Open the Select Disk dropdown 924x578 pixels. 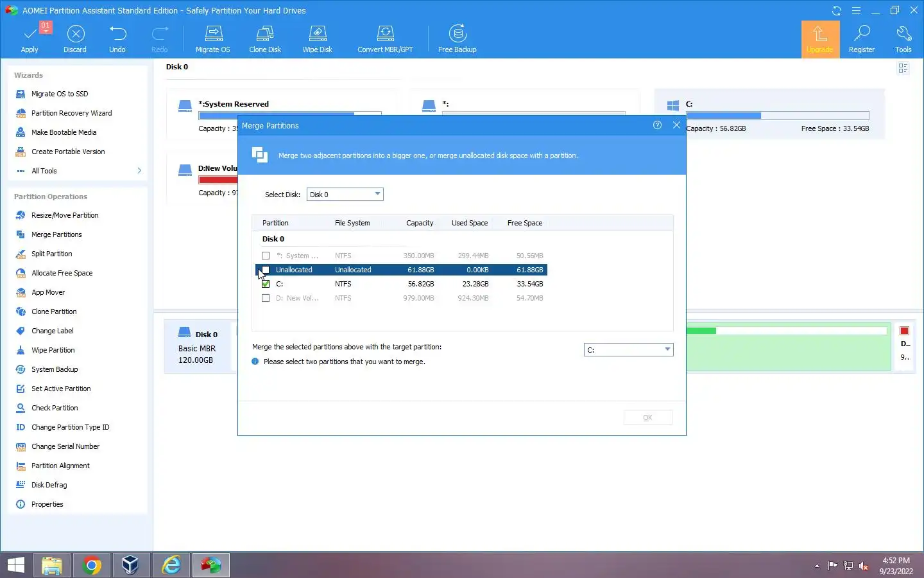[x=345, y=194]
